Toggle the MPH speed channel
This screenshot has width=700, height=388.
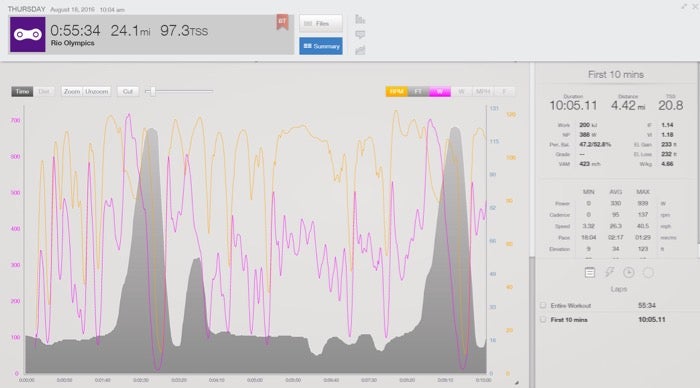tap(483, 92)
